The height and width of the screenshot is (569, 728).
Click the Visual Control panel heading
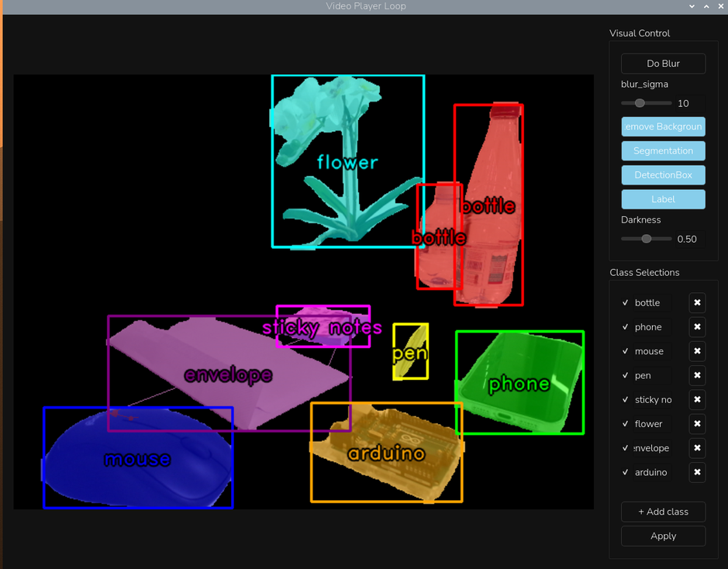[x=640, y=33]
